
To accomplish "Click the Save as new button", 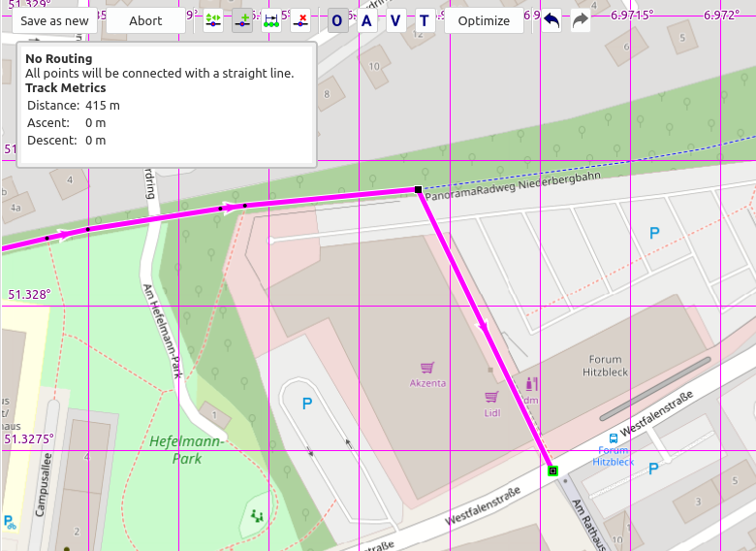I will (54, 20).
